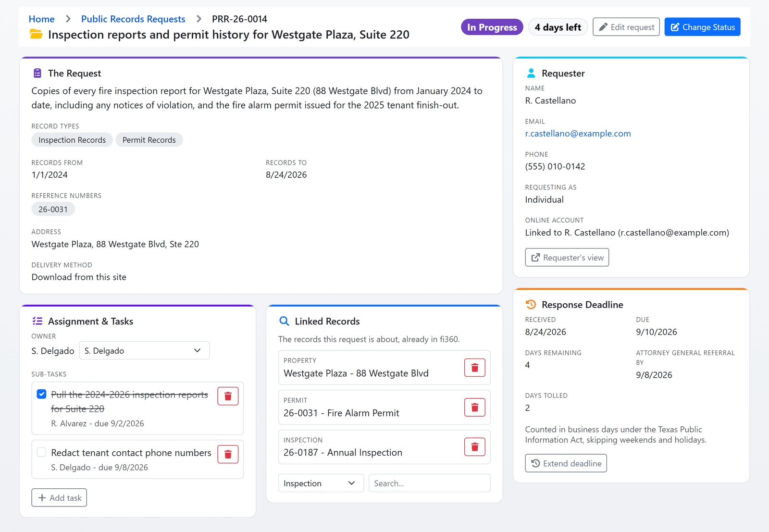The width and height of the screenshot is (769, 532).
Task: Check the 'Redact tenant contact phone numbers' task
Action: (x=42, y=452)
